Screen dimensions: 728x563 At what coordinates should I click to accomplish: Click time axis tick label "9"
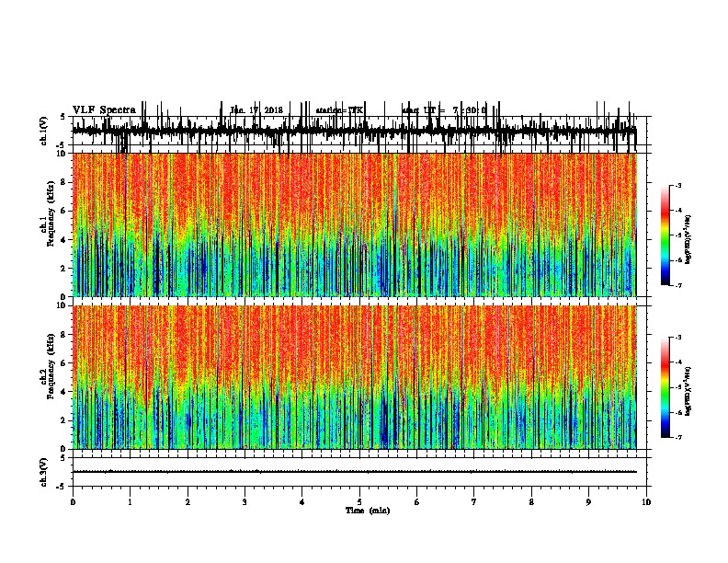pos(588,502)
